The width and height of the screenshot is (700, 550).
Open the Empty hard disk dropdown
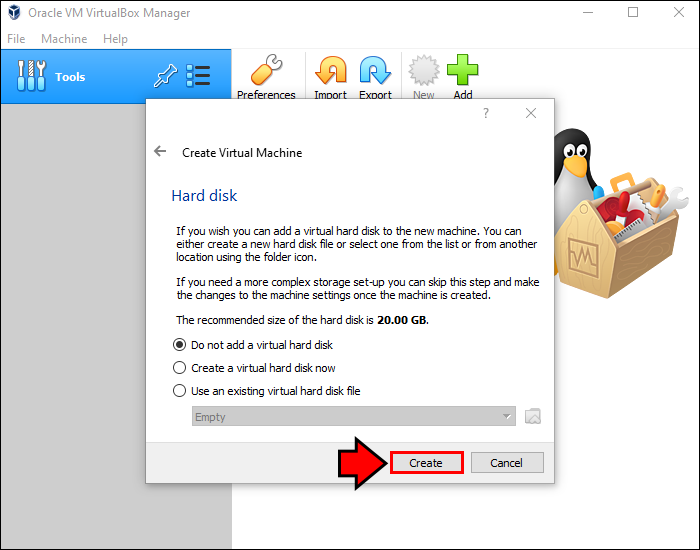(354, 416)
